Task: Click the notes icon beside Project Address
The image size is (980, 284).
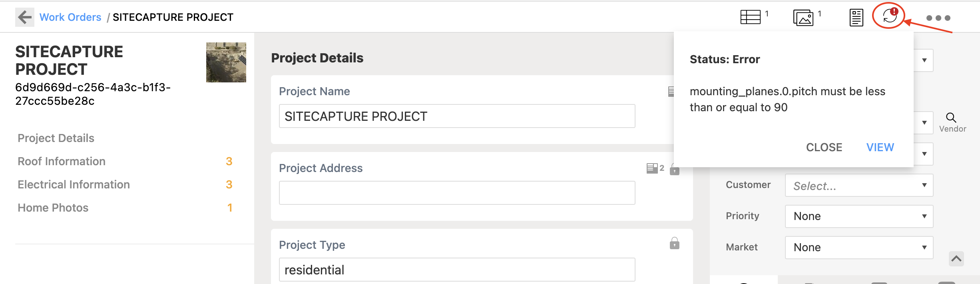Action: pos(652,168)
